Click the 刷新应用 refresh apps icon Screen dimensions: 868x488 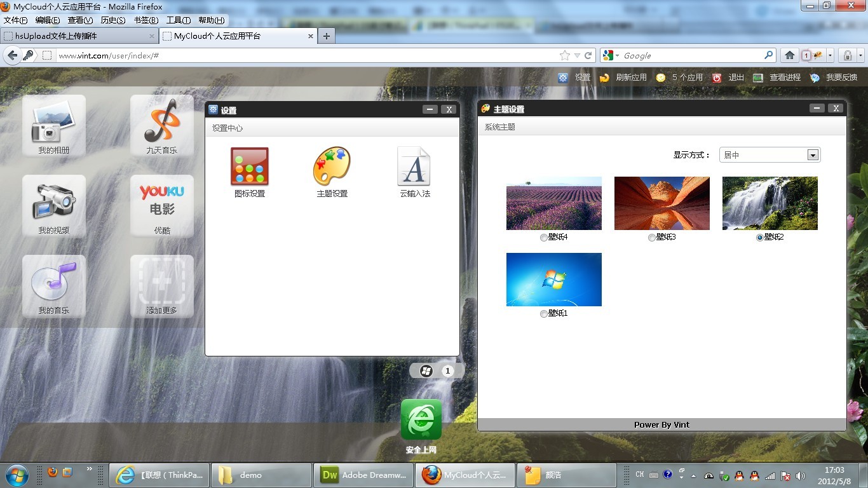click(604, 78)
